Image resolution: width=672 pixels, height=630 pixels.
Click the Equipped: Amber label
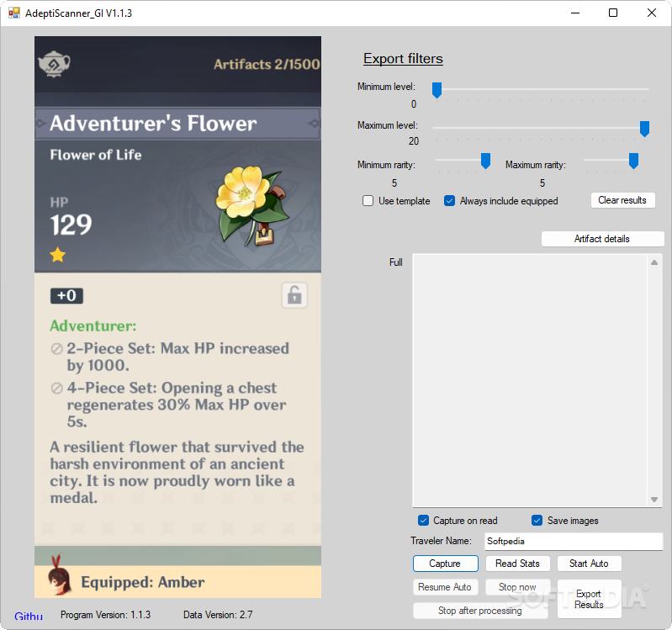pyautogui.click(x=143, y=582)
